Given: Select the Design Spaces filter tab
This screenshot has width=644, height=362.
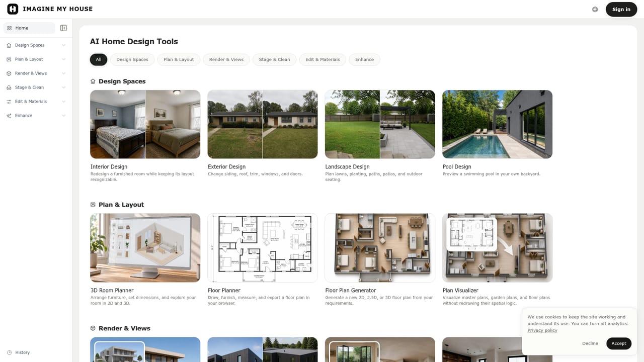Looking at the screenshot, I should point(132,59).
